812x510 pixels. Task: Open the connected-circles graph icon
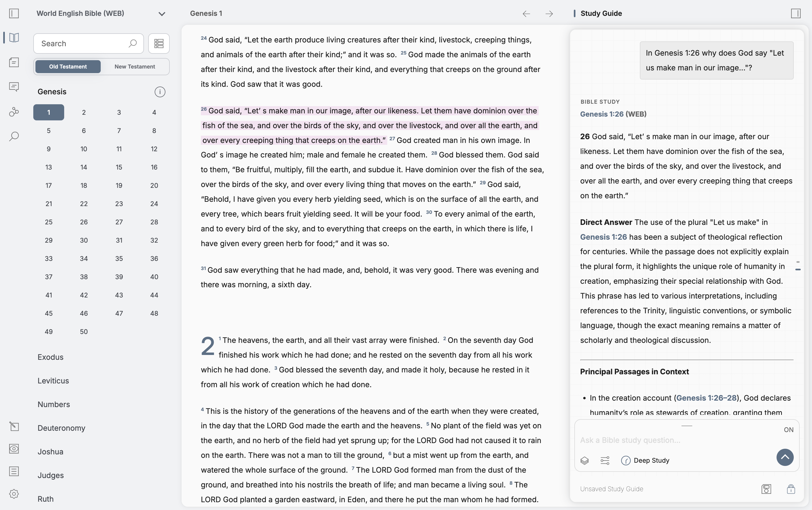tap(14, 112)
